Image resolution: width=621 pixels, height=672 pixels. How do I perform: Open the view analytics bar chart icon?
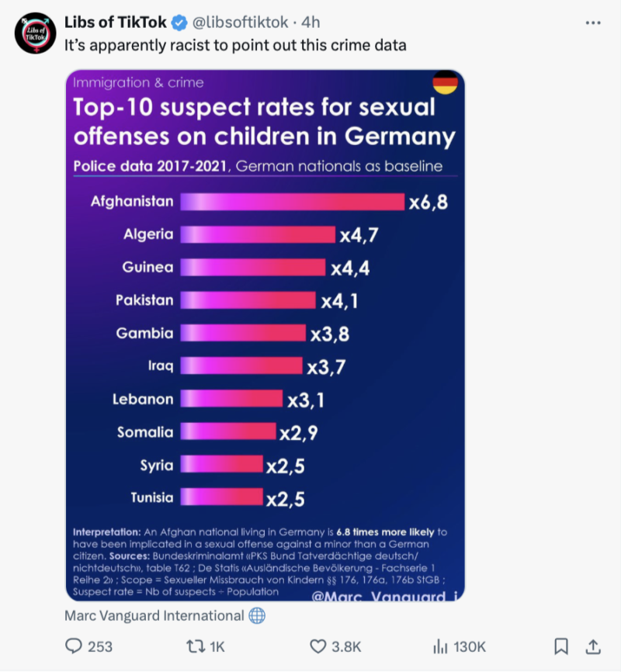[439, 646]
